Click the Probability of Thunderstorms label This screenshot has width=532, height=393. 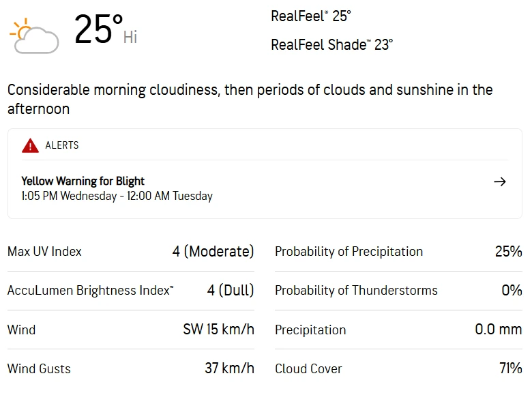[356, 290]
